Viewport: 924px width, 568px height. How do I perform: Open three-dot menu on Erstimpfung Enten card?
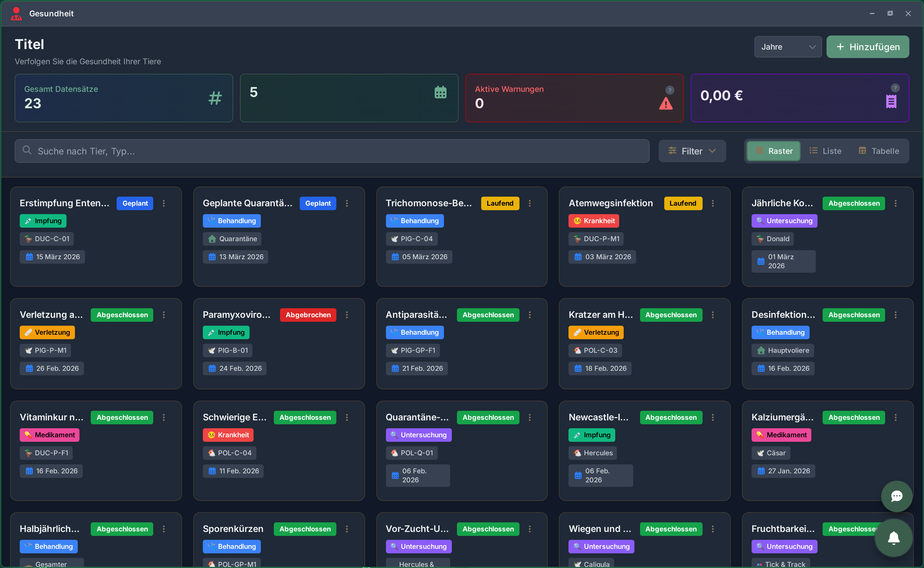click(x=164, y=203)
